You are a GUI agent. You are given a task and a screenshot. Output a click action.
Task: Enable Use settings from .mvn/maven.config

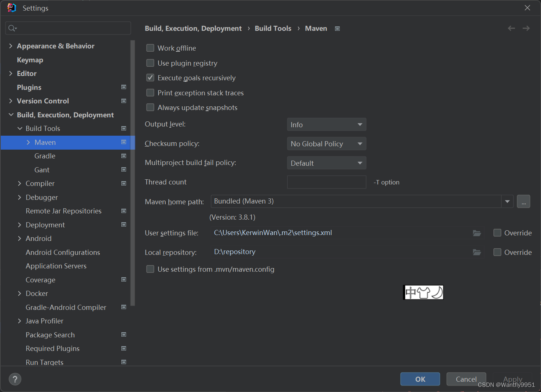150,269
